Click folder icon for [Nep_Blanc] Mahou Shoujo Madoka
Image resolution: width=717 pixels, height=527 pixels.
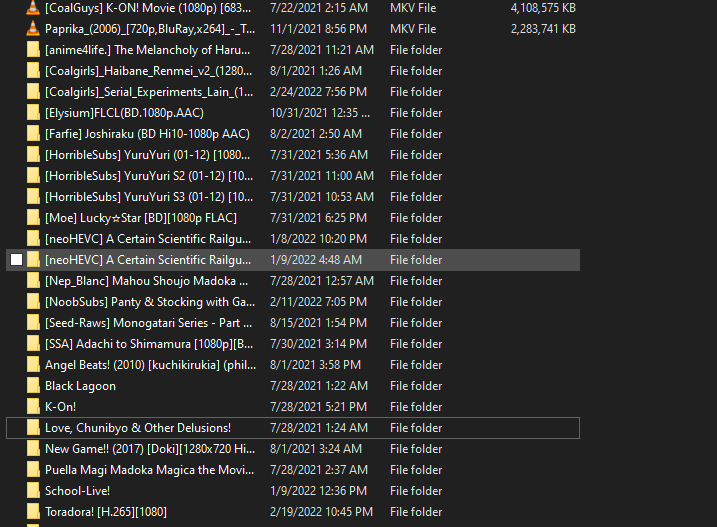click(33, 281)
